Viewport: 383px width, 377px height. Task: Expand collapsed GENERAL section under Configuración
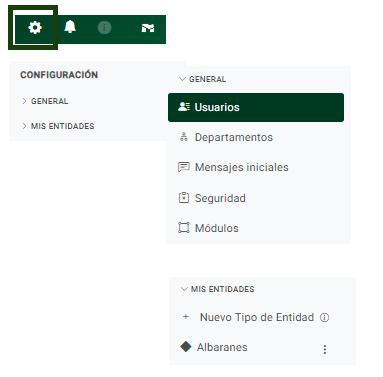coord(45,101)
